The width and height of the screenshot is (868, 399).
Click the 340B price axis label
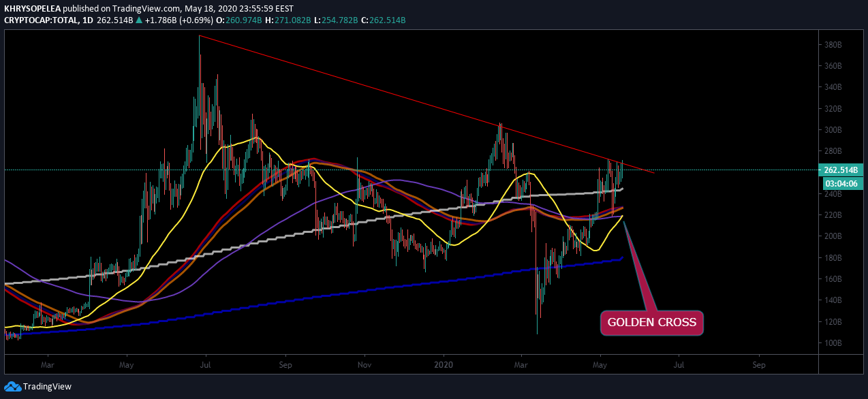point(833,87)
